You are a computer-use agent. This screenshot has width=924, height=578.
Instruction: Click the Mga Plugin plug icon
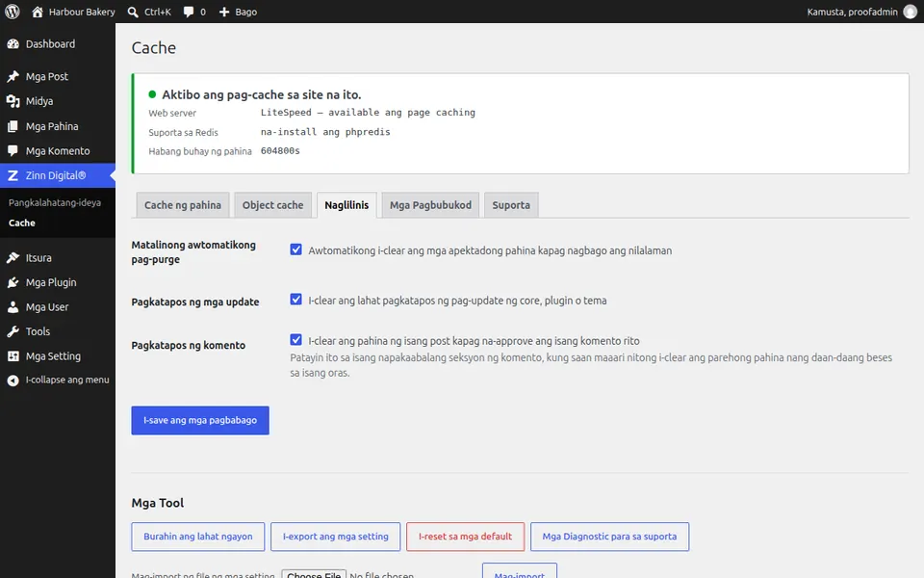tap(13, 282)
